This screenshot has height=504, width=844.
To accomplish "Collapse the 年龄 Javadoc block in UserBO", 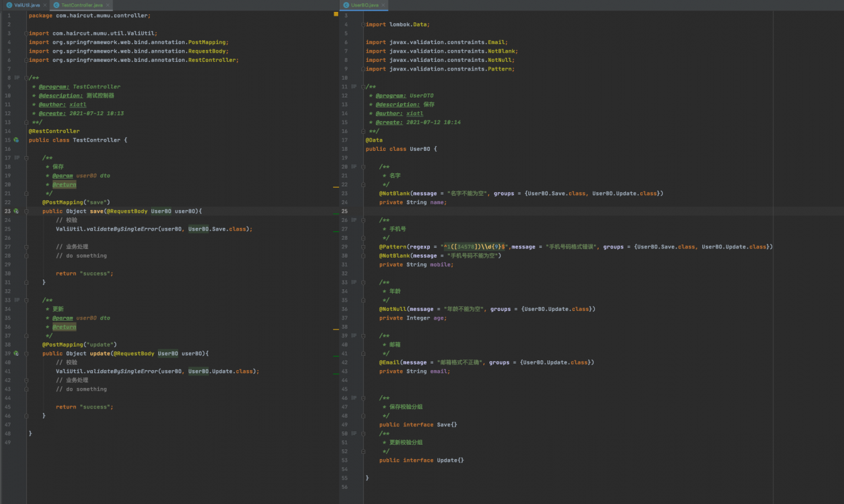I will coord(363,282).
